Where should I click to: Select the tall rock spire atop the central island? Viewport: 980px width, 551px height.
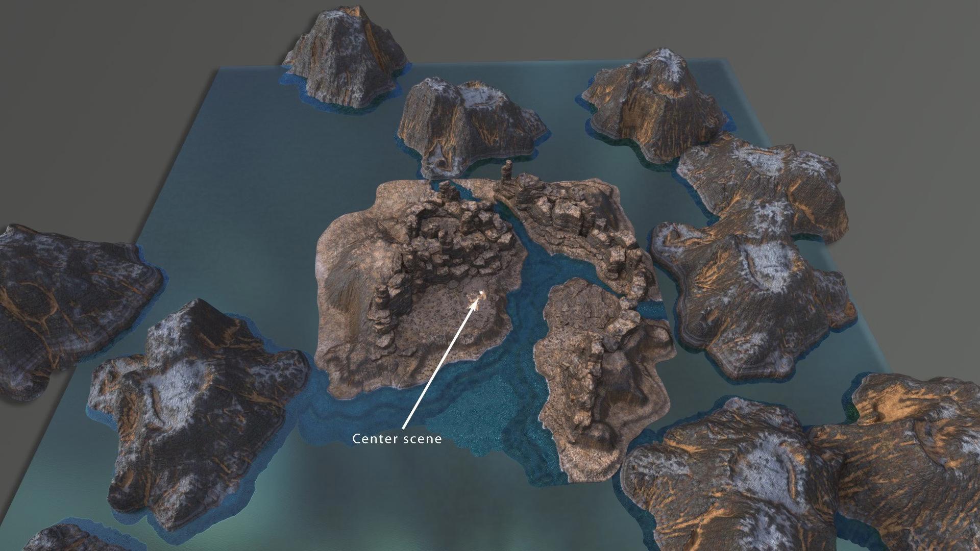(x=508, y=172)
